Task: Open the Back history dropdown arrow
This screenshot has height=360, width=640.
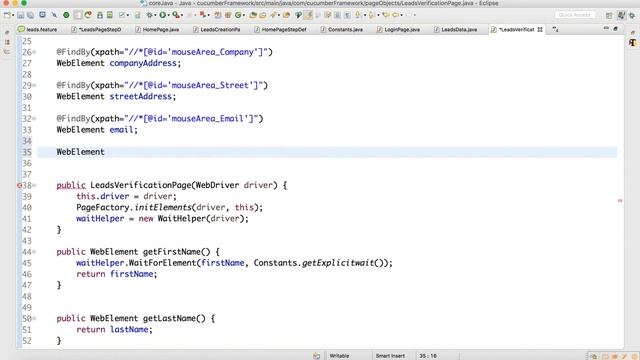Action: [x=402, y=15]
